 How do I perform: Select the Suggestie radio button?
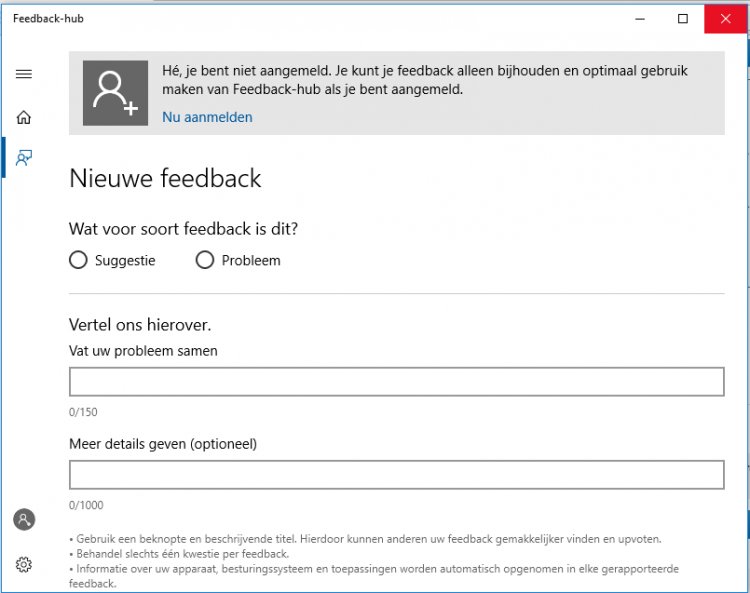coord(79,260)
